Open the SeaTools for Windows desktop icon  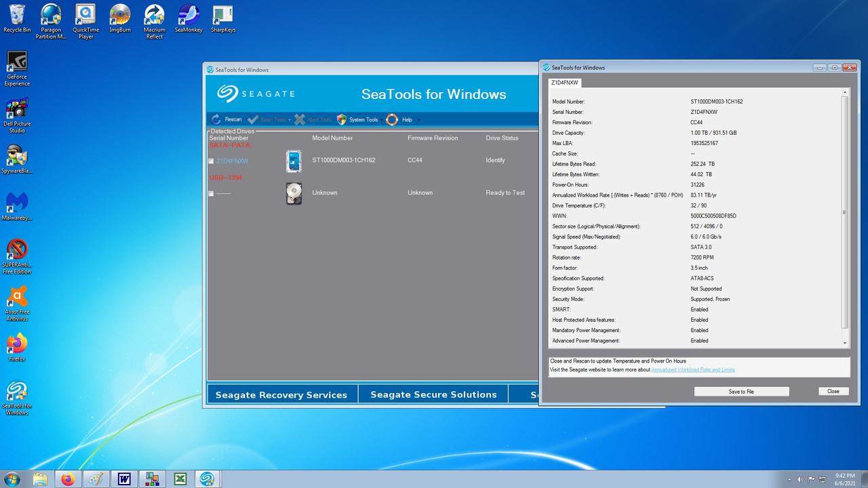pos(17,398)
